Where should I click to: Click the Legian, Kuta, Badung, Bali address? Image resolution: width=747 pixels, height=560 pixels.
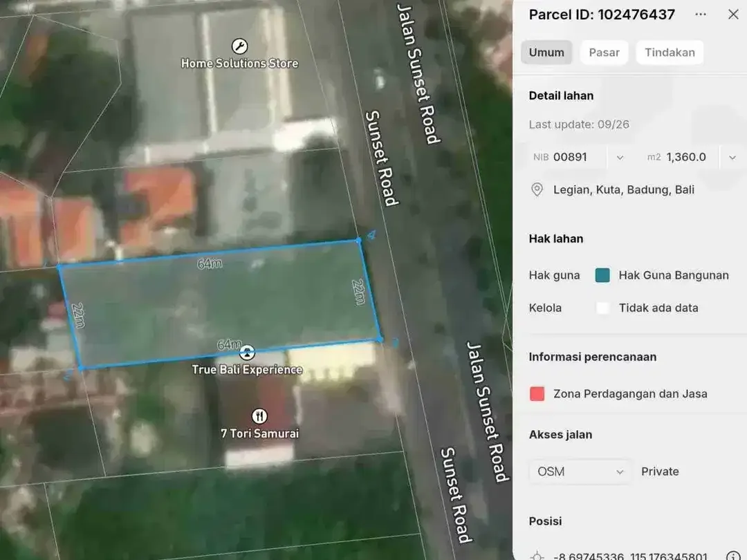624,189
